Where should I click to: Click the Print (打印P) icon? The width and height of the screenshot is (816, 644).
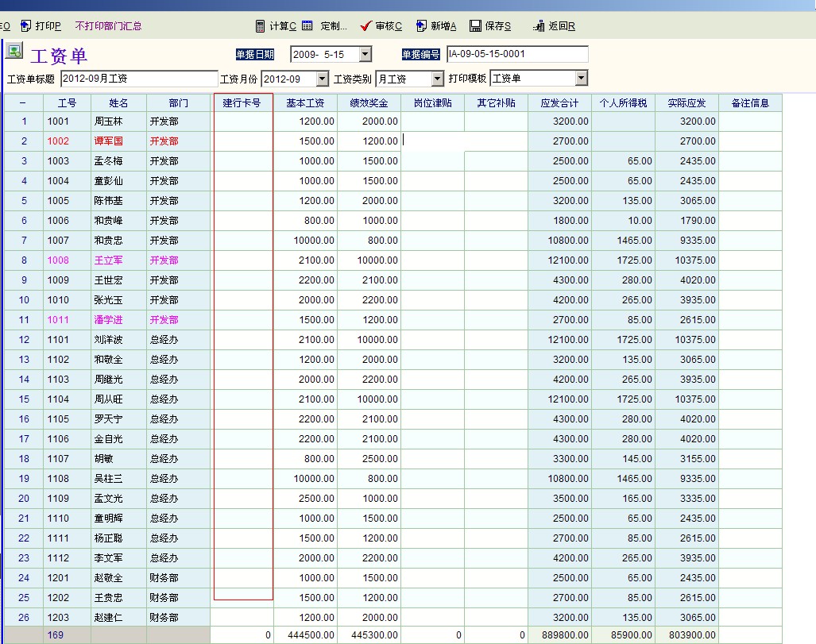click(x=25, y=26)
